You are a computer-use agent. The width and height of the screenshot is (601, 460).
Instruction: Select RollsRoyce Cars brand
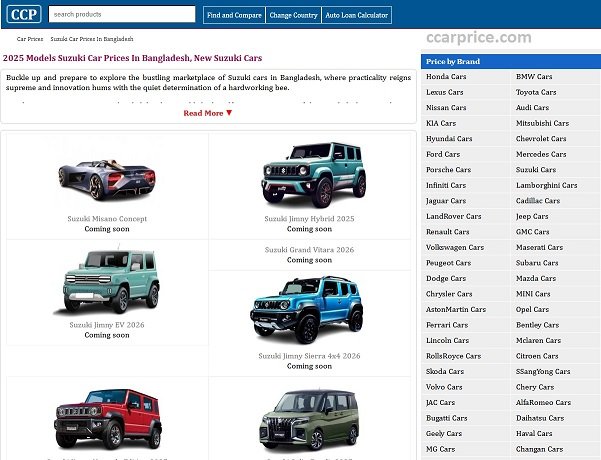coord(453,356)
